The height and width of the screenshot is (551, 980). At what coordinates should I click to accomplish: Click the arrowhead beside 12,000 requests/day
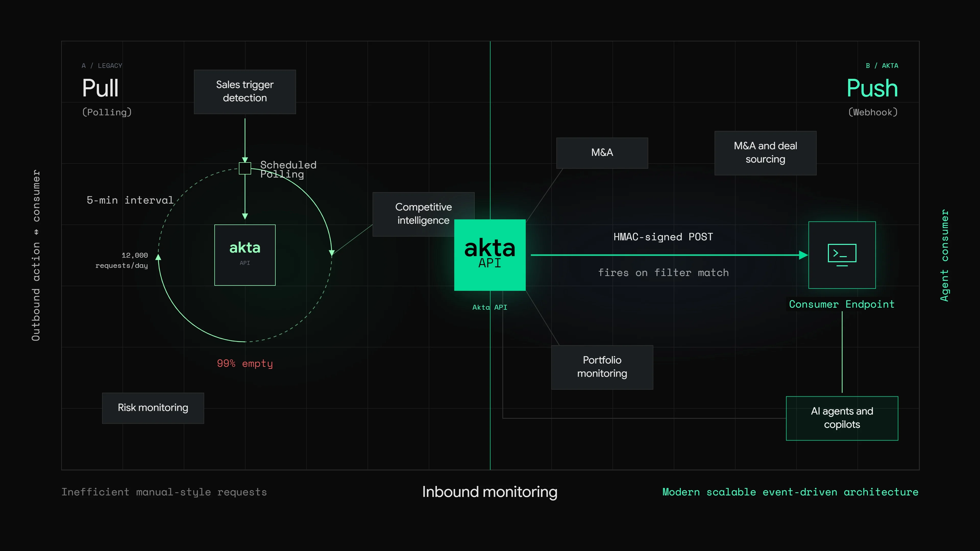click(x=158, y=257)
